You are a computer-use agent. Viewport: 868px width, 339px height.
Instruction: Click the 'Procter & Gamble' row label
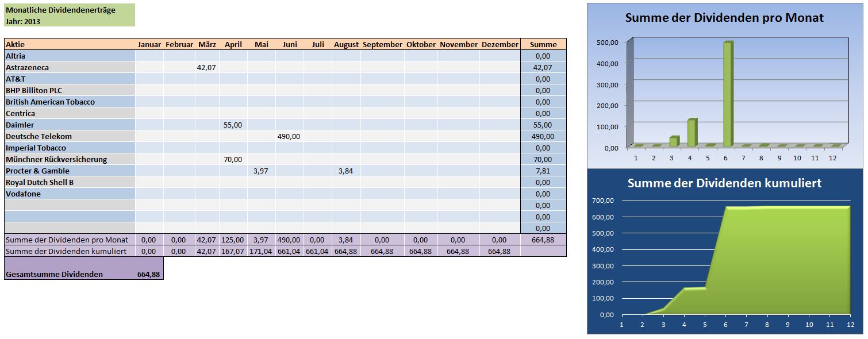point(70,171)
